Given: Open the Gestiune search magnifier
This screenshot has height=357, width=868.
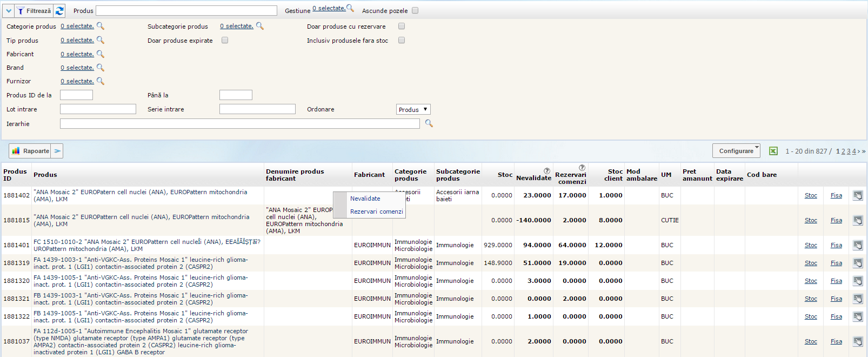Looking at the screenshot, I should 350,8.
